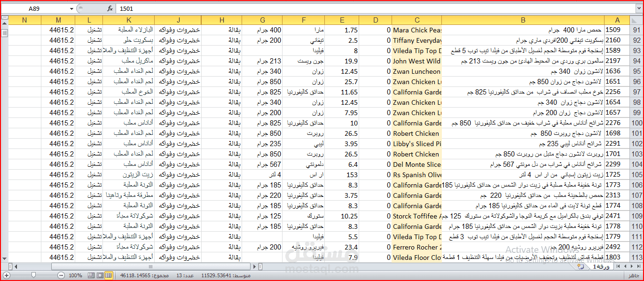Click the 'Storck Toffifee' cell
This screenshot has height=281, width=644.
coord(416,216)
